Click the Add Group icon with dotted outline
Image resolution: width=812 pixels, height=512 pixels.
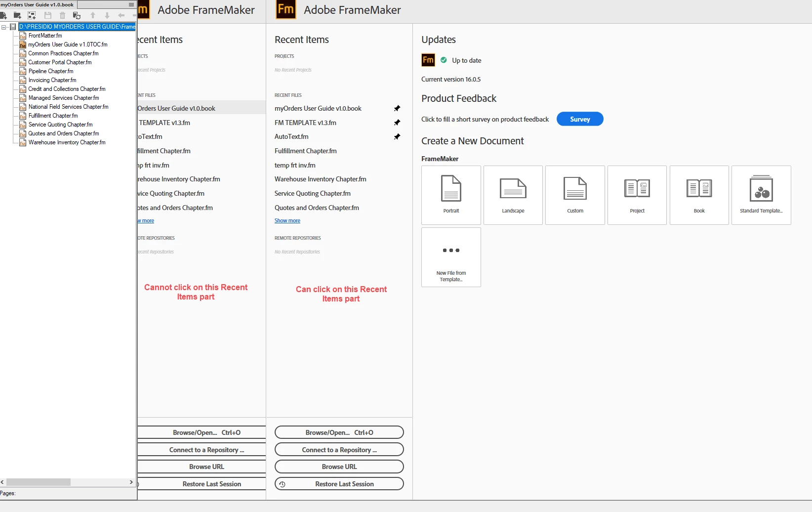tap(32, 16)
